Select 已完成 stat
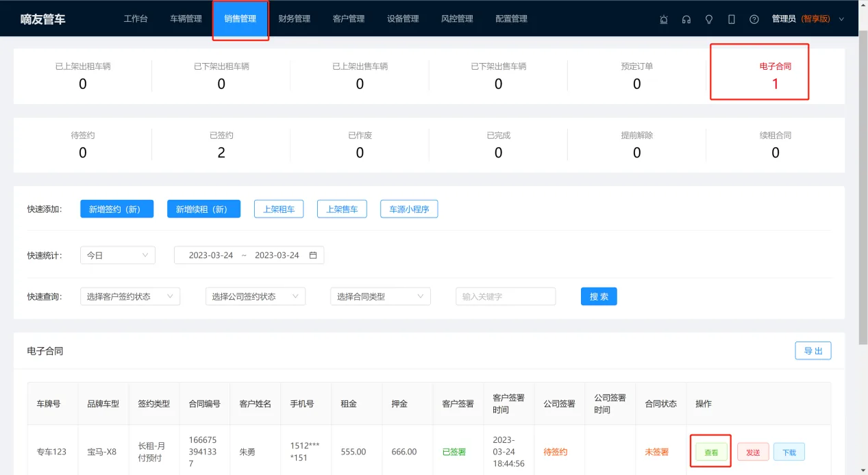This screenshot has width=868, height=475. pyautogui.click(x=498, y=144)
